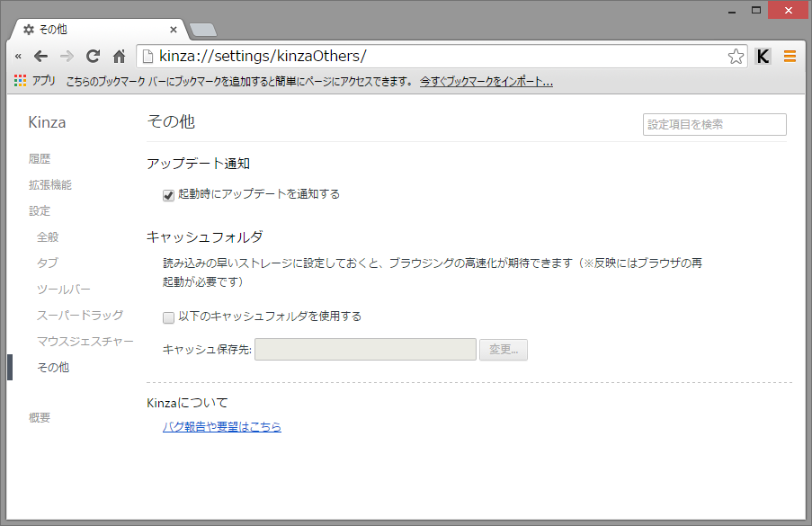
Task: Click the double-chevron icon beside the back arrow
Action: click(x=18, y=56)
